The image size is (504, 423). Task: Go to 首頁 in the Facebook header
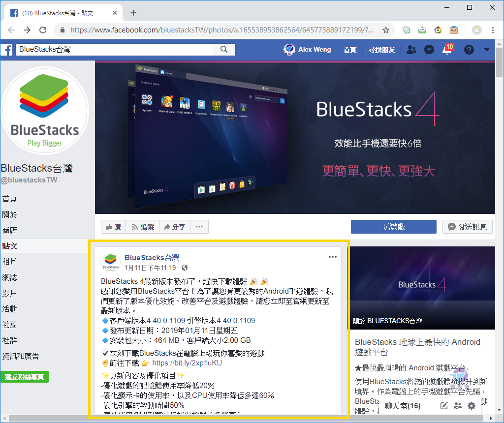tap(350, 50)
